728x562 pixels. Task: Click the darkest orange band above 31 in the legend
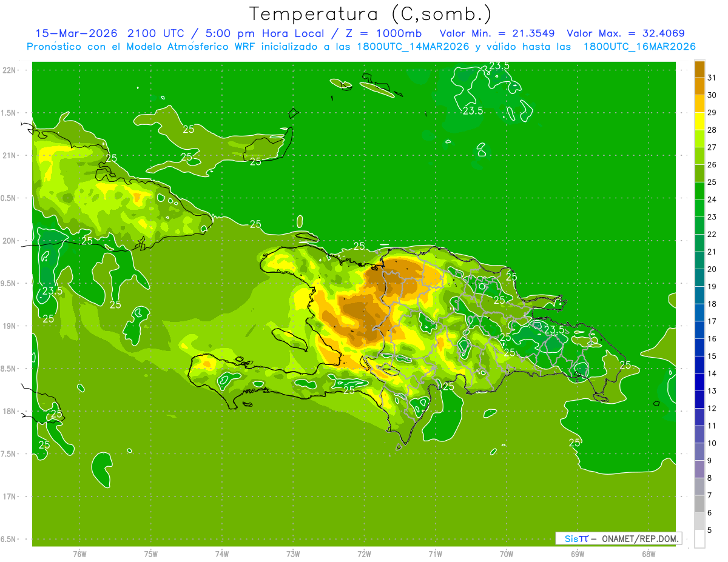coord(699,69)
